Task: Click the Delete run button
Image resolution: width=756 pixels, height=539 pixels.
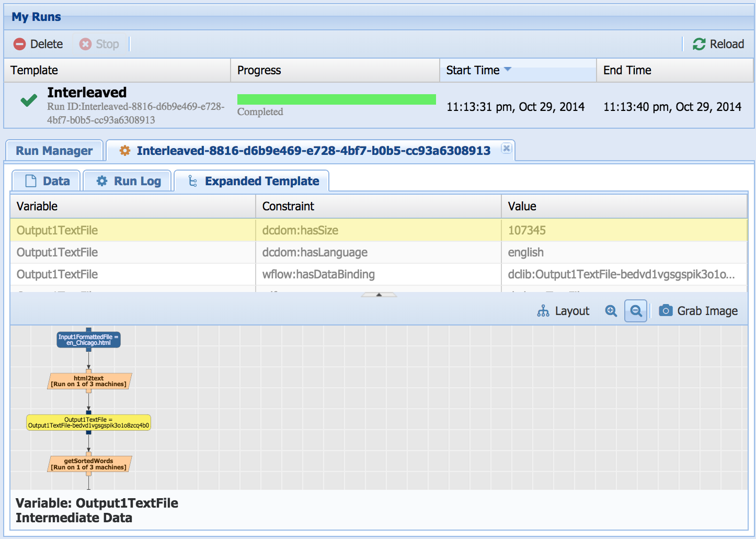Action: 39,44
